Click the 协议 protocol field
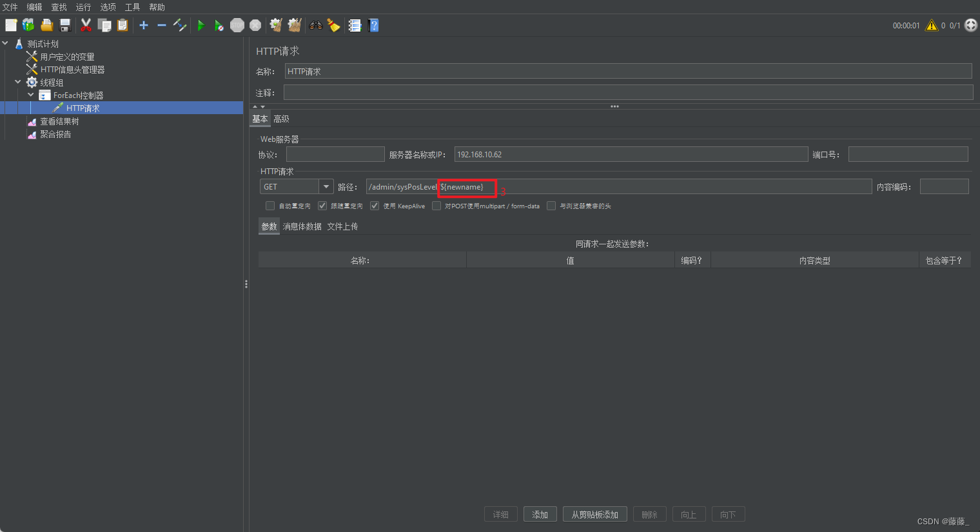The image size is (980, 532). [335, 154]
